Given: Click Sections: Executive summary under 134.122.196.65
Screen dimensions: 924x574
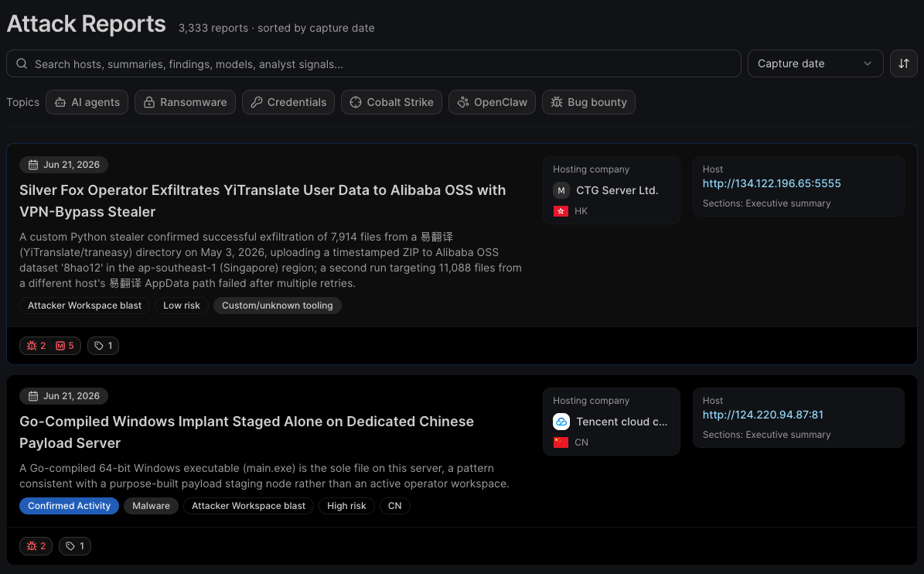Looking at the screenshot, I should click(766, 203).
